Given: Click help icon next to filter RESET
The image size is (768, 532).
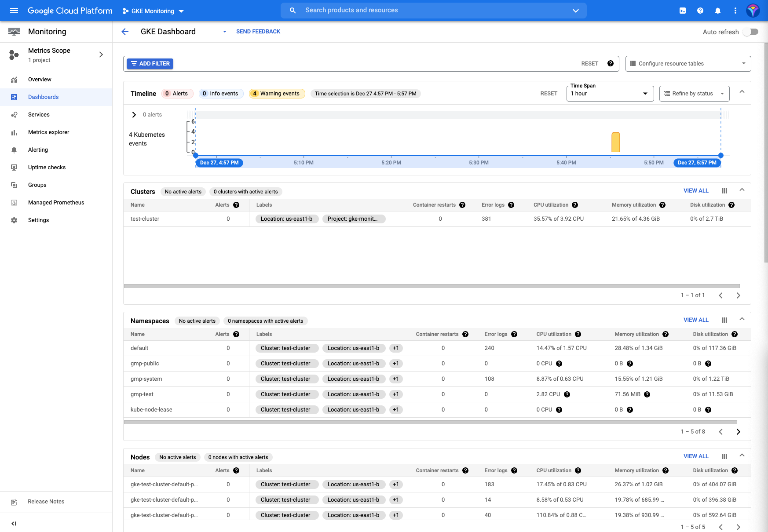Looking at the screenshot, I should click(x=611, y=63).
